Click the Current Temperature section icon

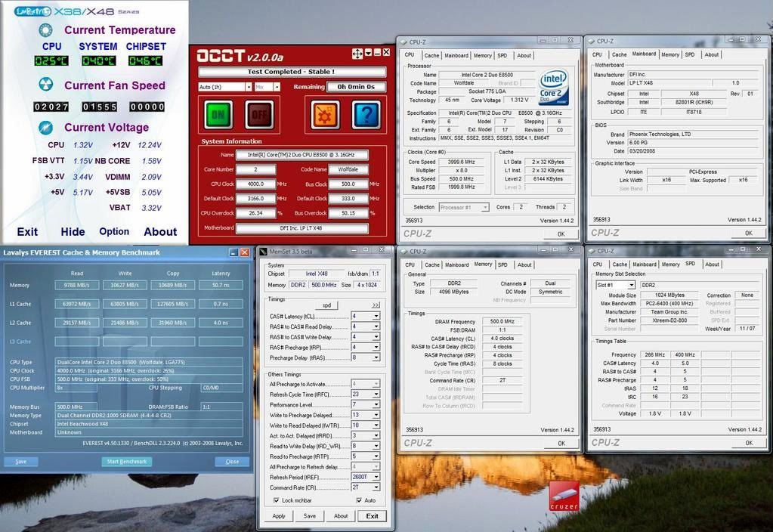[x=46, y=30]
